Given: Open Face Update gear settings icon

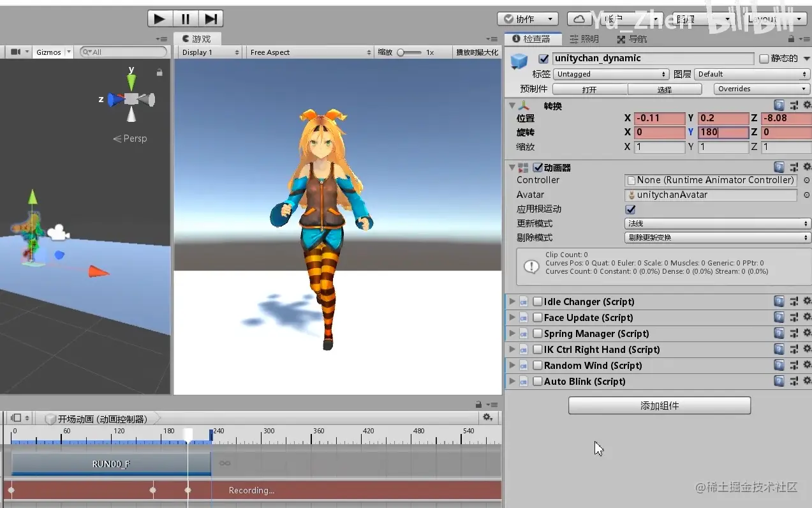Looking at the screenshot, I should [807, 317].
